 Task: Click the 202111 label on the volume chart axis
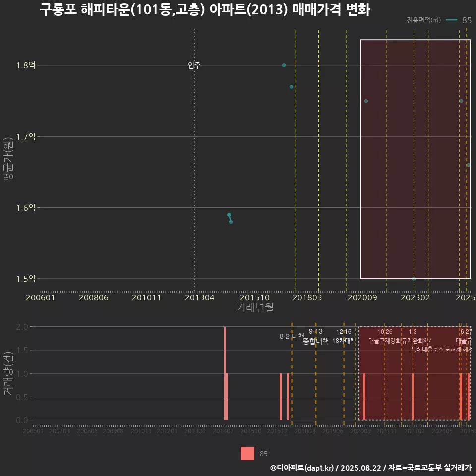(x=387, y=431)
